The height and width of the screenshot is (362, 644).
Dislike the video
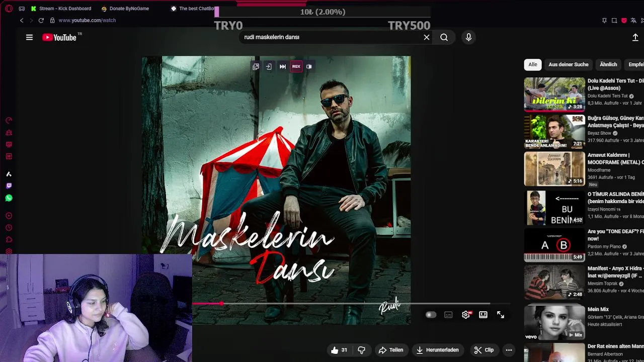[361, 350]
